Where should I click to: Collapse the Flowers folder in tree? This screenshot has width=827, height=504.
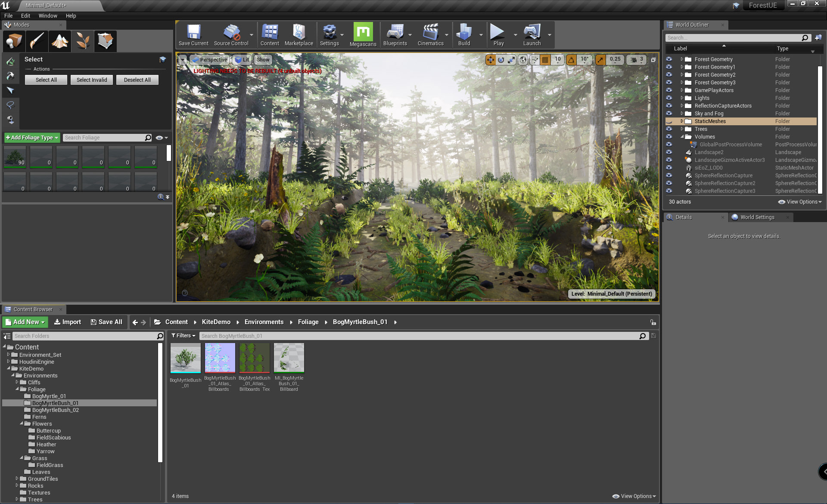(21, 424)
